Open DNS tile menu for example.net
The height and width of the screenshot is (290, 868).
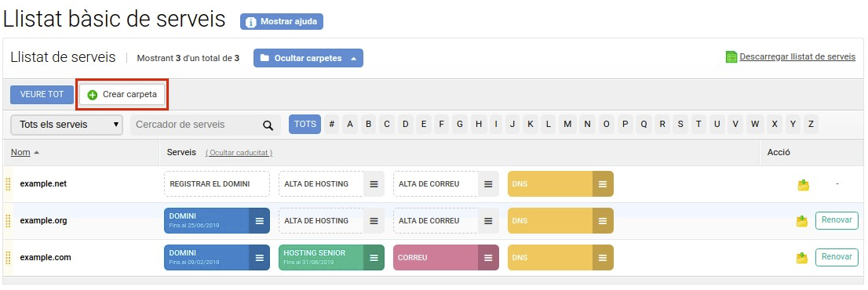pos(602,184)
